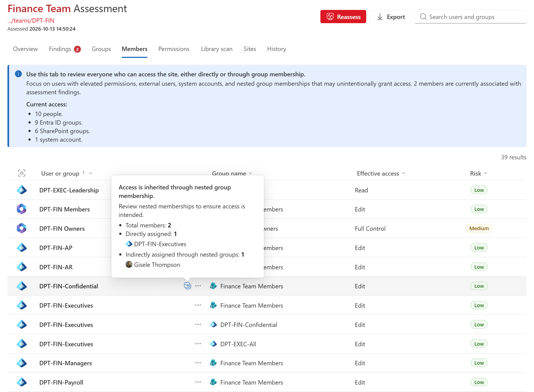The width and height of the screenshot is (534, 392).
Task: Click the Microsoft 365 icon for DPT-FIN Members
Action: [x=22, y=209]
